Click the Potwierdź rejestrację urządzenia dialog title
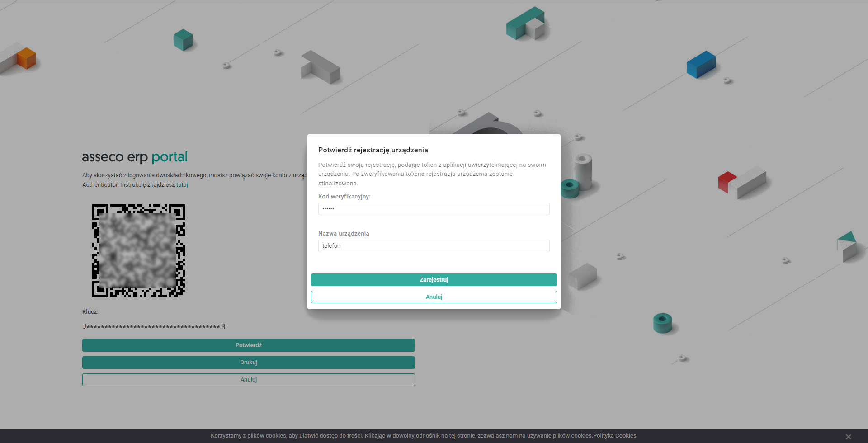This screenshot has height=443, width=868. tap(373, 150)
